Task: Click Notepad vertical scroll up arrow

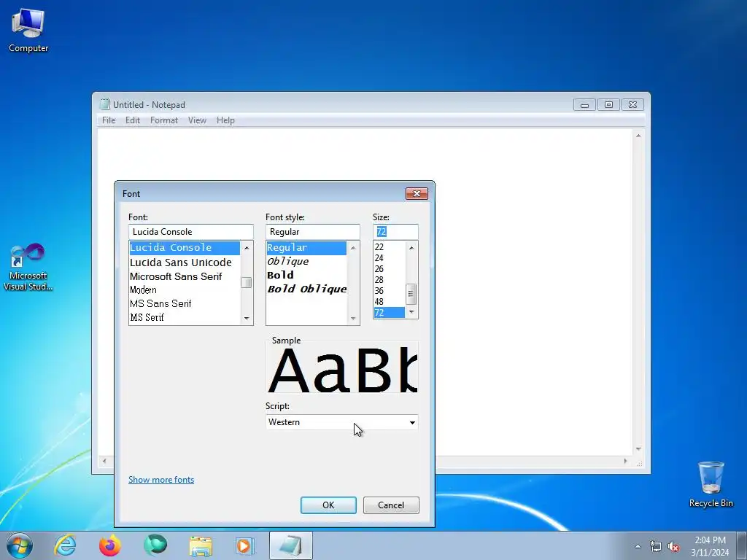Action: point(638,136)
